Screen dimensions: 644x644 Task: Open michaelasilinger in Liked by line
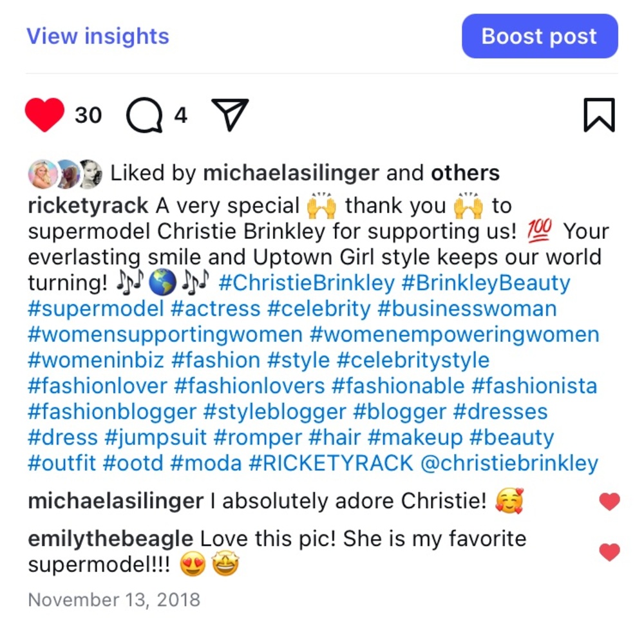click(x=290, y=173)
